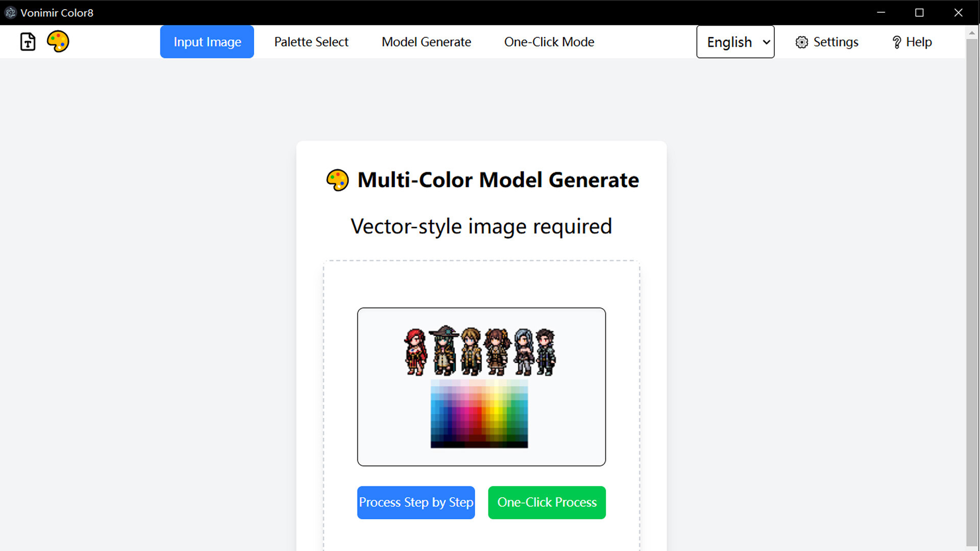Click the text document icon in toolbar
Screen dimensions: 980x551
pos(28,42)
